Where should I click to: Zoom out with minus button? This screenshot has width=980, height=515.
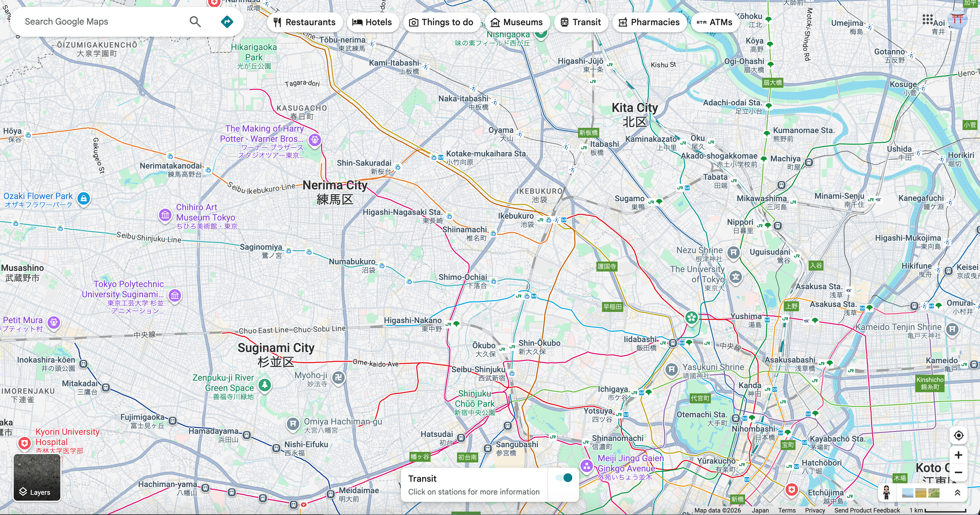point(958,472)
